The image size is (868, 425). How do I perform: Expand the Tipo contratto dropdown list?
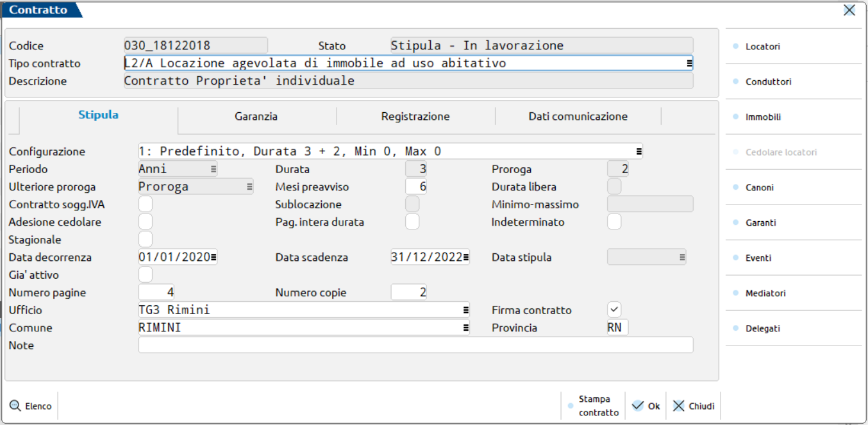(x=689, y=63)
